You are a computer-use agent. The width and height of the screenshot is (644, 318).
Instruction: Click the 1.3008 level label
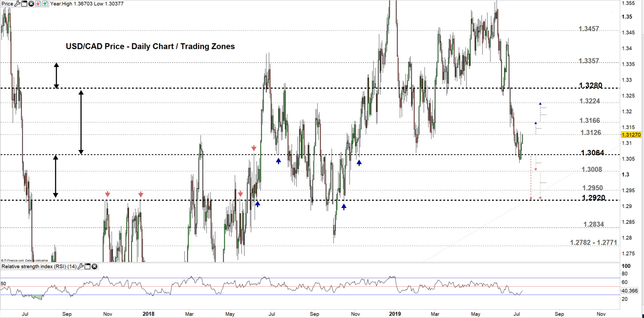[x=592, y=170]
